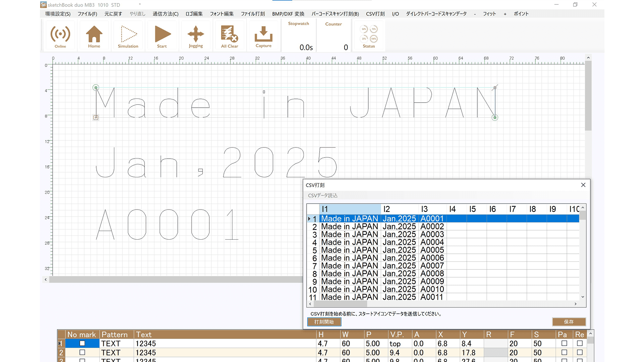Open バーコードスキャン打刻(B) menu

click(x=335, y=14)
